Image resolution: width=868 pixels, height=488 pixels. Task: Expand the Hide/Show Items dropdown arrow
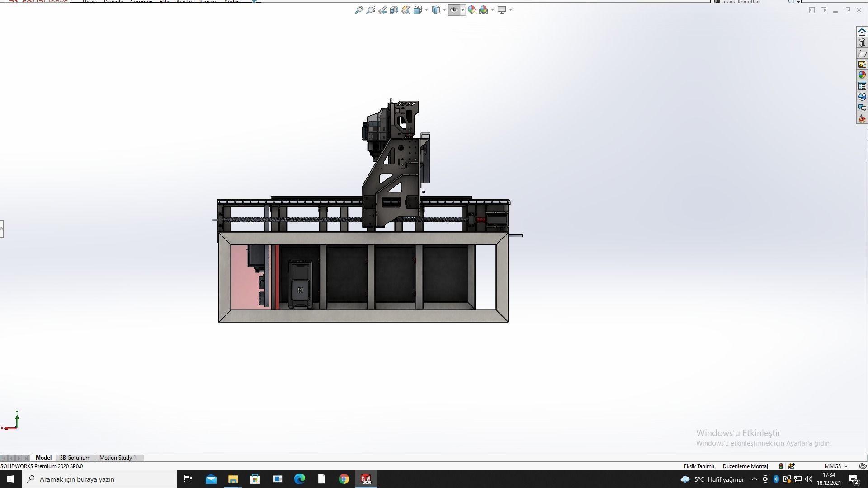pos(462,11)
